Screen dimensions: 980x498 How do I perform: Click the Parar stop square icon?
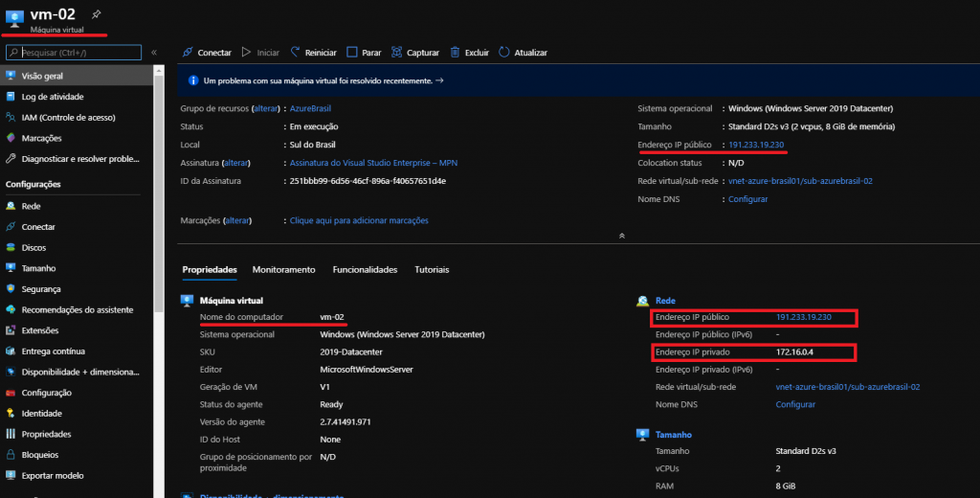pos(352,53)
